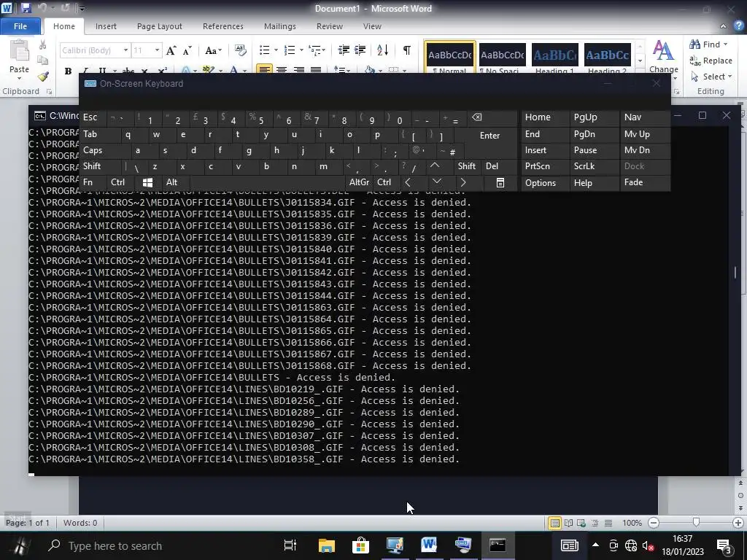Viewport: 747px width, 560px height.
Task: Open File Explorer from the taskbar
Action: point(327,545)
